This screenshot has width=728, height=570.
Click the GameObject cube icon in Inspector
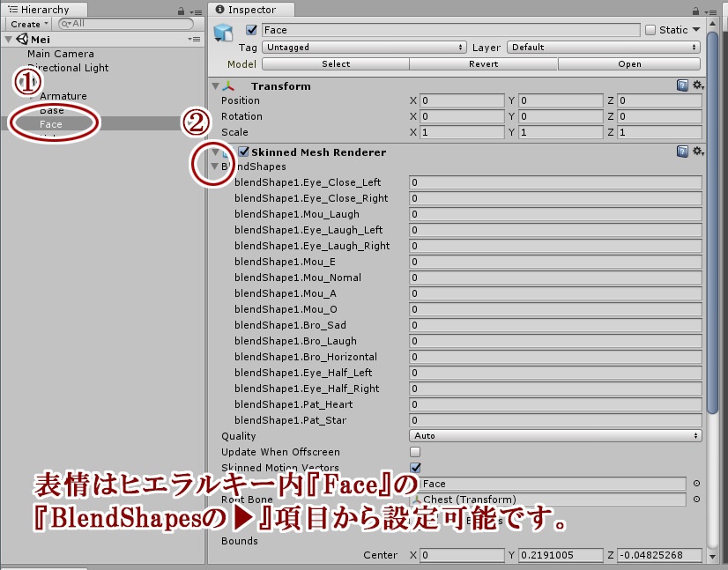(223, 33)
